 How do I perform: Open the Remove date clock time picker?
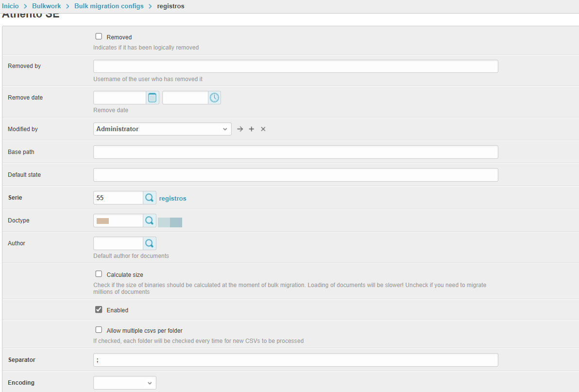(x=214, y=98)
